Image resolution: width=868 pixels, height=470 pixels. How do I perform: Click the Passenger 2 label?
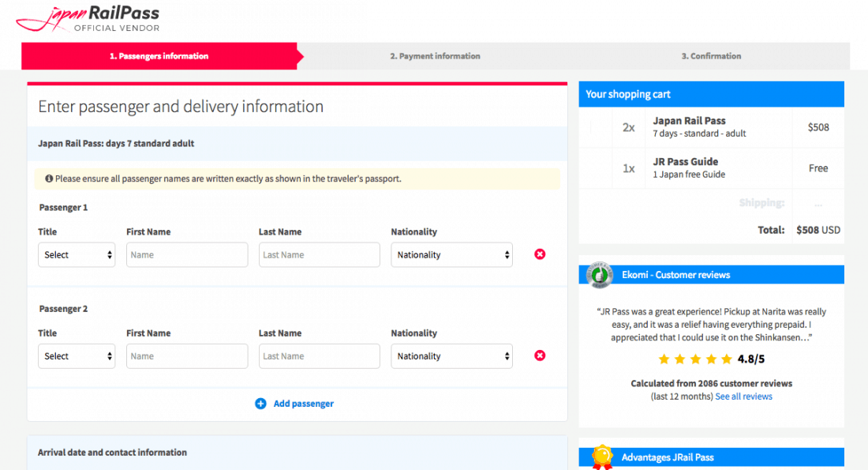(63, 309)
